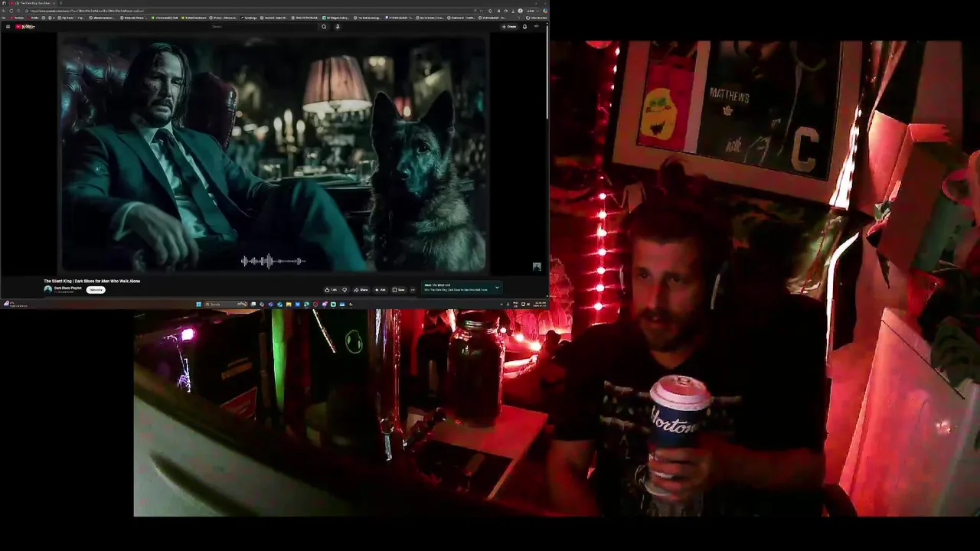This screenshot has width=980, height=551.
Task: Open the taskbar weather widget
Action: (x=15, y=305)
